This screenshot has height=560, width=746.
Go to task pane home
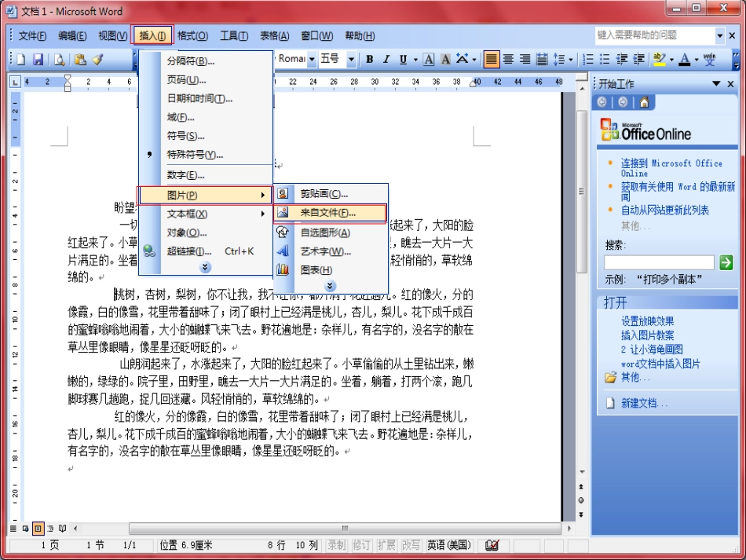pos(644,102)
